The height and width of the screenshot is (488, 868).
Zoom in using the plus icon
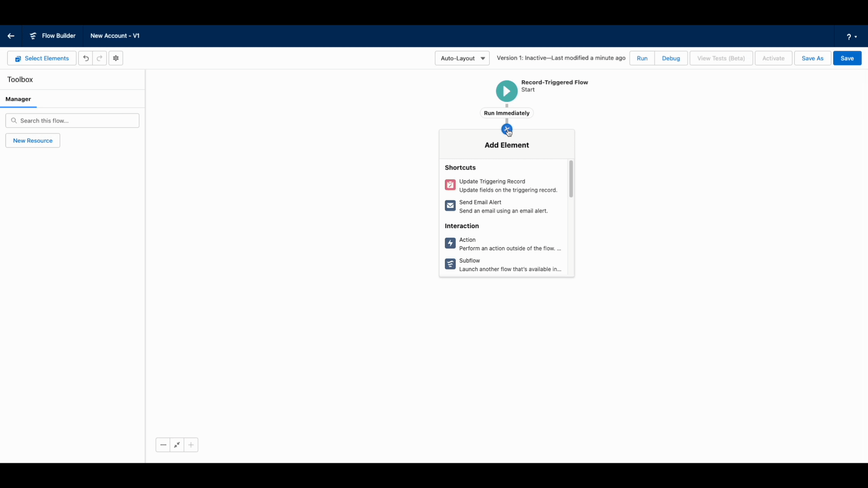[x=191, y=445]
